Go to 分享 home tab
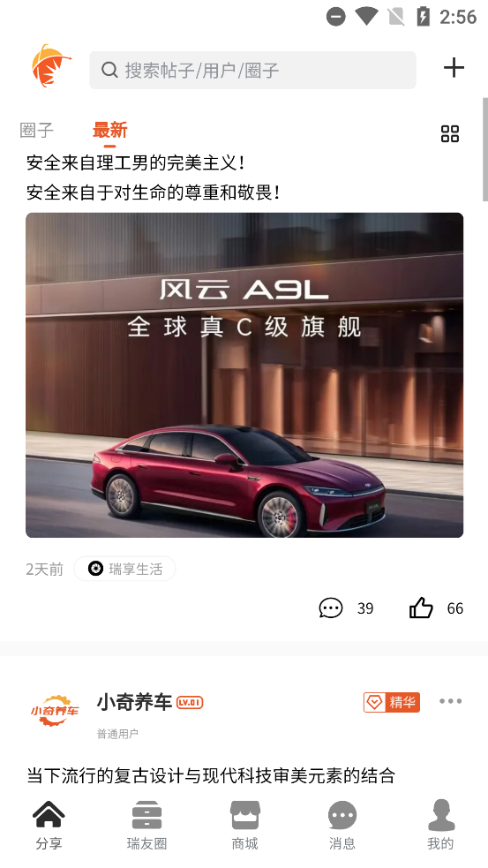Screen dimensions: 488x868 [x=49, y=825]
